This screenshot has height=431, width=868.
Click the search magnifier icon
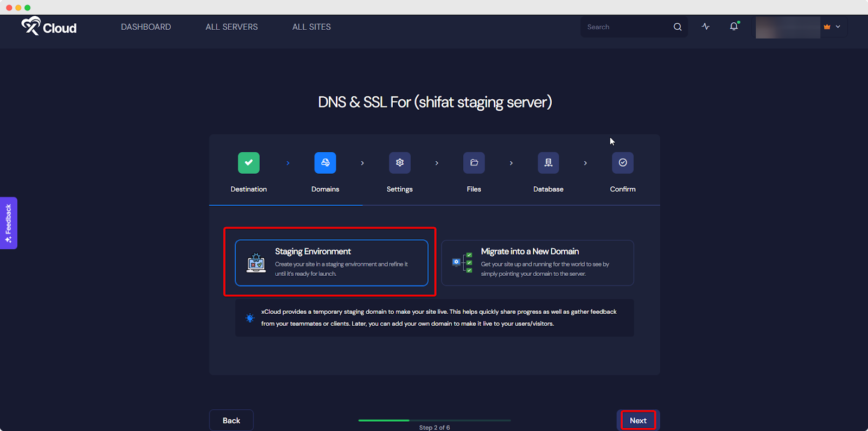[x=678, y=27]
